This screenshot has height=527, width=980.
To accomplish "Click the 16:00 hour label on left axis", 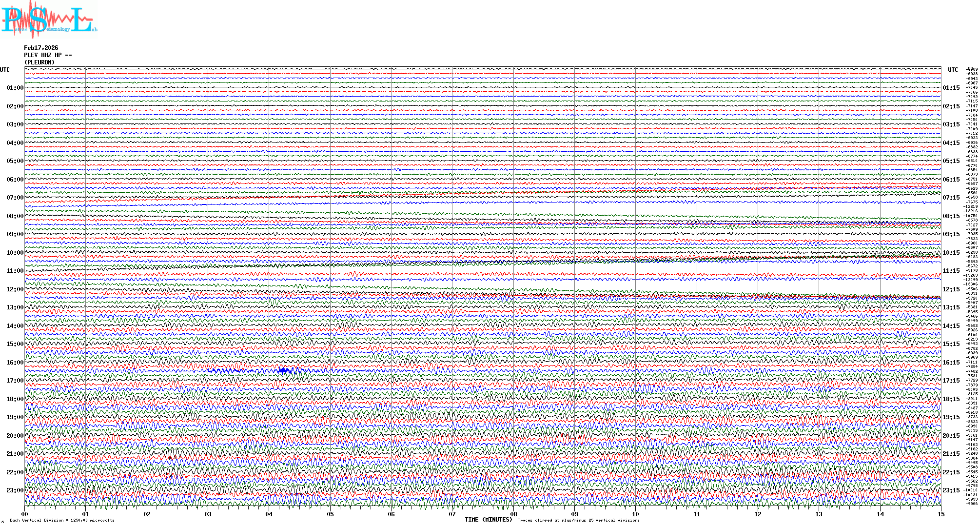I will [x=15, y=363].
